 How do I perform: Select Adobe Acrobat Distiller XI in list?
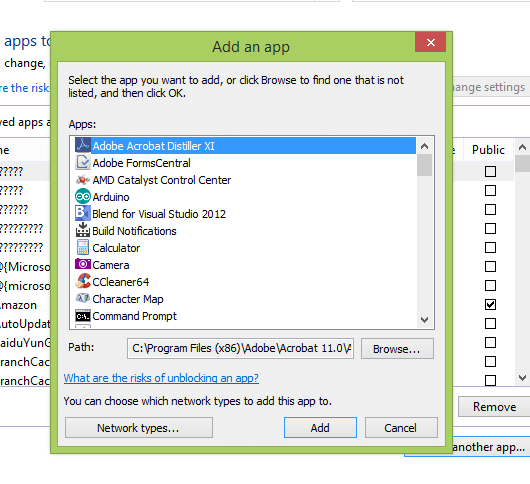[245, 146]
